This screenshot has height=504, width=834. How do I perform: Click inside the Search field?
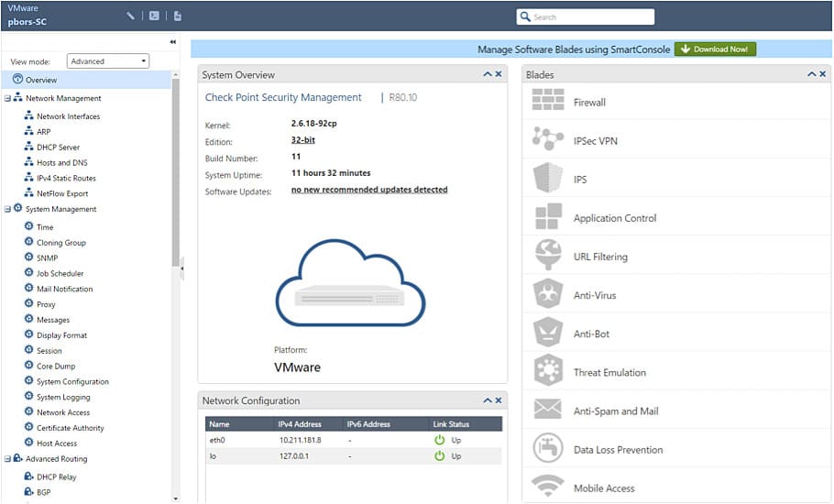coord(585,16)
